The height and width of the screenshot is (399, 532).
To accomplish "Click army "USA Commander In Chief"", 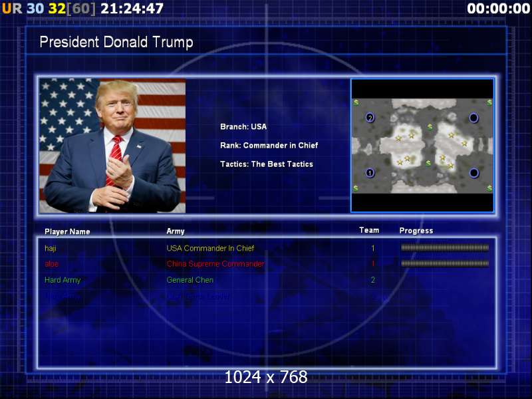I will pos(210,248).
